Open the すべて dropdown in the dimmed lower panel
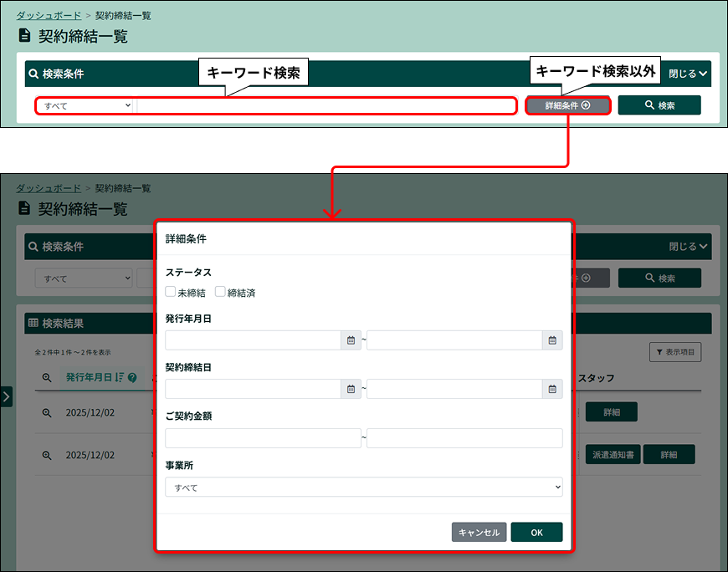Image resolution: width=728 pixels, height=572 pixels. tap(84, 278)
